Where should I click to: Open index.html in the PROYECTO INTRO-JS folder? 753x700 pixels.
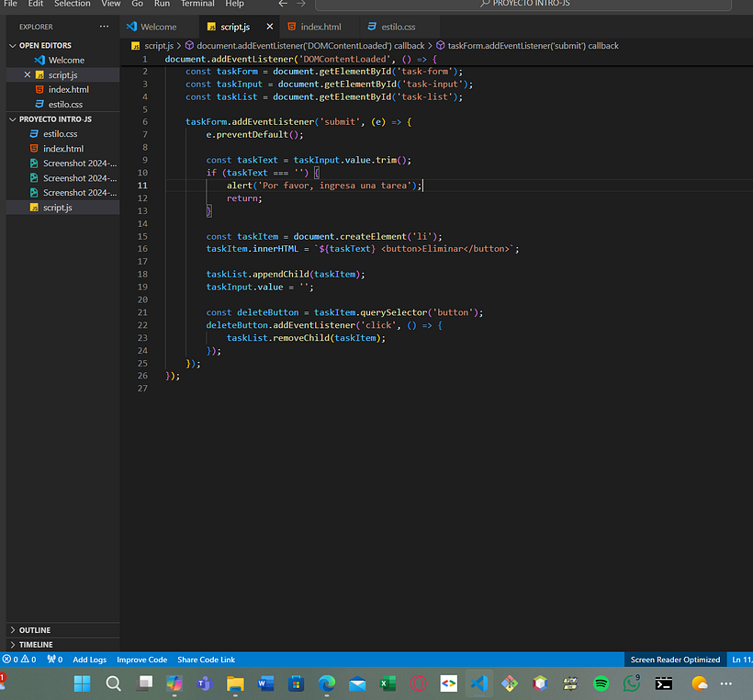click(x=63, y=149)
